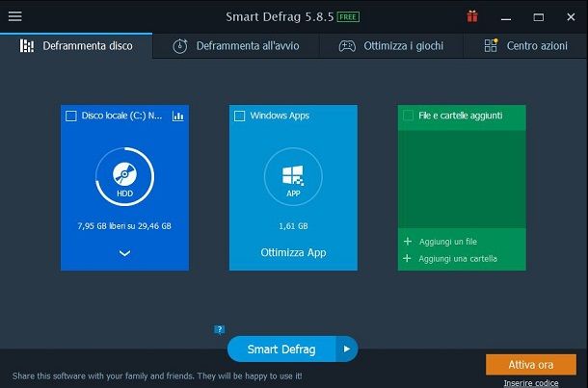Screen dimensions: 588x388
Task: Click the 1,61 GB size text
Action: click(x=293, y=226)
